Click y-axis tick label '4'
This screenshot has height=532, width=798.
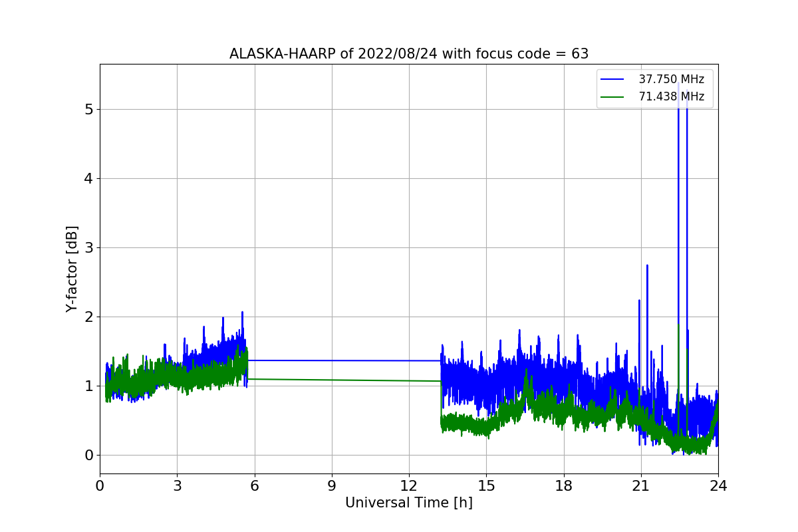(x=88, y=178)
